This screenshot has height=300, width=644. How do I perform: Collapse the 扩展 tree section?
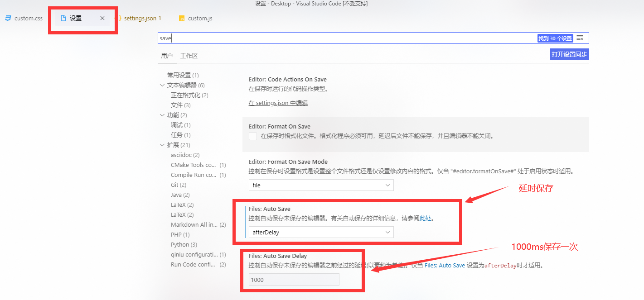[162, 144]
